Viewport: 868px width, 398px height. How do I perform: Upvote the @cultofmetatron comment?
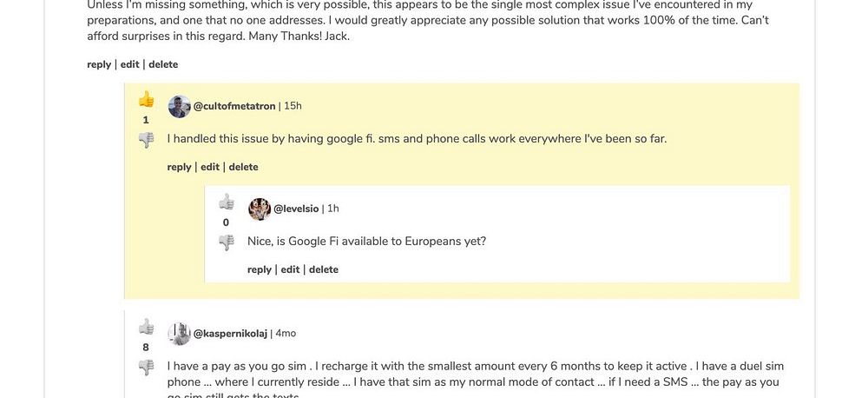coord(146,100)
